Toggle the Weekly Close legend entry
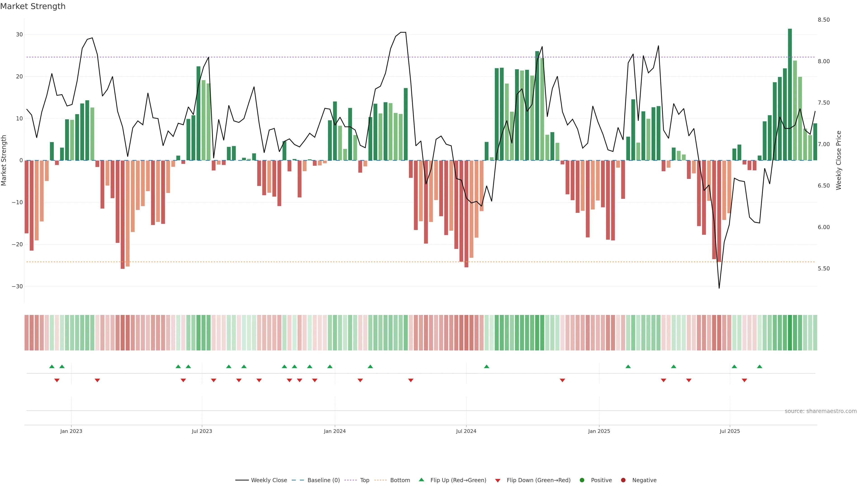Viewport: 868px width, 488px height. [x=269, y=480]
